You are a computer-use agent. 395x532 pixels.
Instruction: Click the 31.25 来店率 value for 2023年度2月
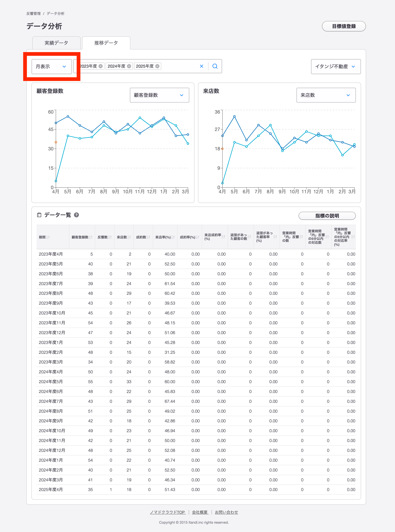coord(170,352)
